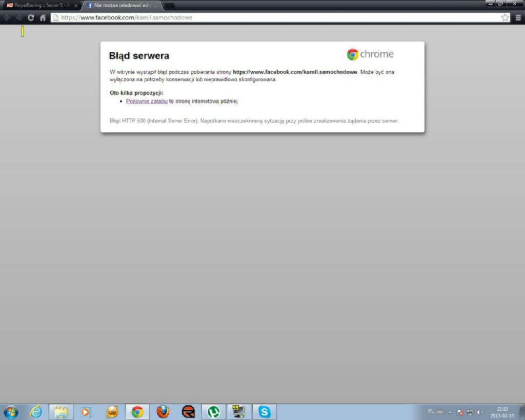
Task: Show hidden system tray icons
Action: coord(450,412)
